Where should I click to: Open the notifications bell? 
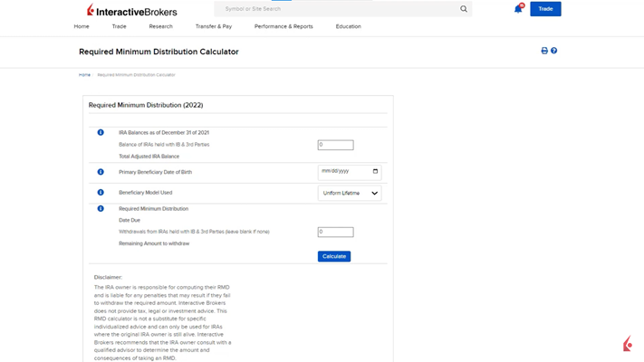click(x=518, y=9)
